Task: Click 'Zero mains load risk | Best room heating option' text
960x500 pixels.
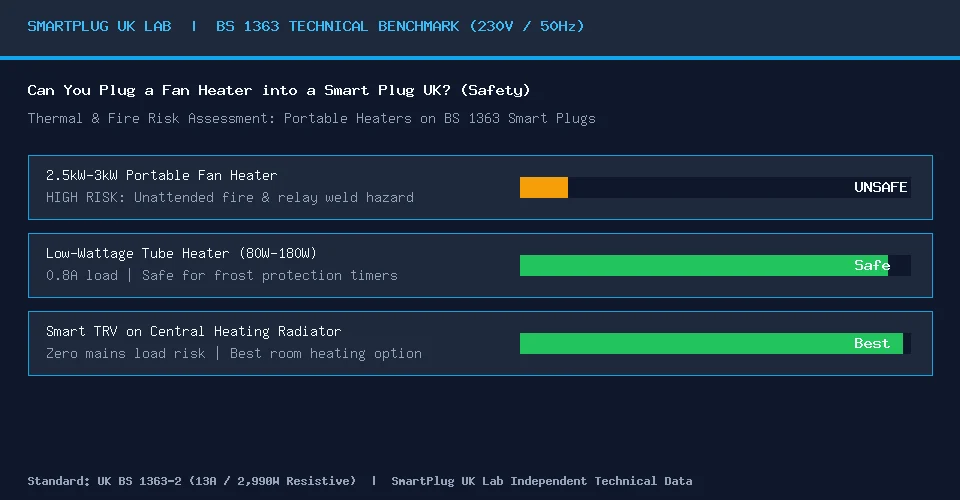Action: pos(234,353)
